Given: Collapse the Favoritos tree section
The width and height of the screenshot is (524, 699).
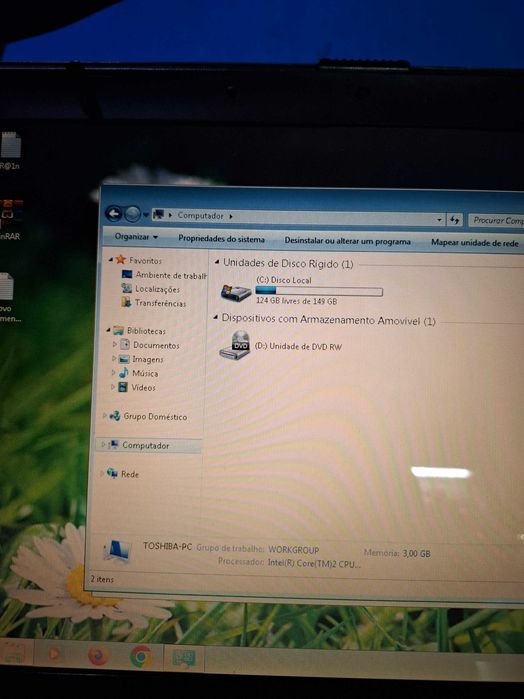Looking at the screenshot, I should (111, 259).
